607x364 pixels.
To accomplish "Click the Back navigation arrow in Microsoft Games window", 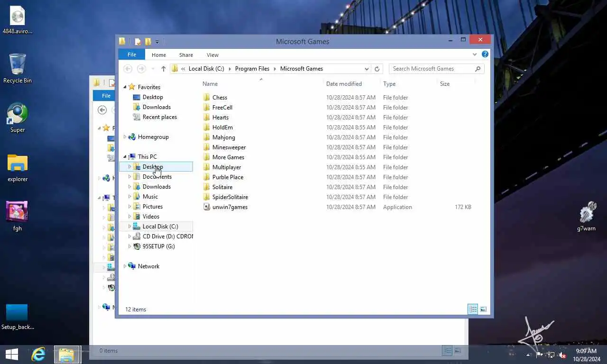I will [127, 69].
